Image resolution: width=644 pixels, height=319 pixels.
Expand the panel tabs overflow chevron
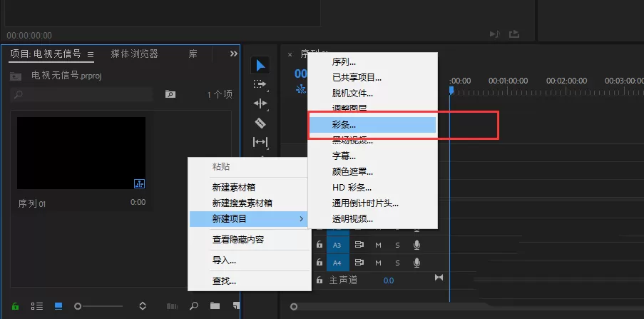click(x=233, y=54)
